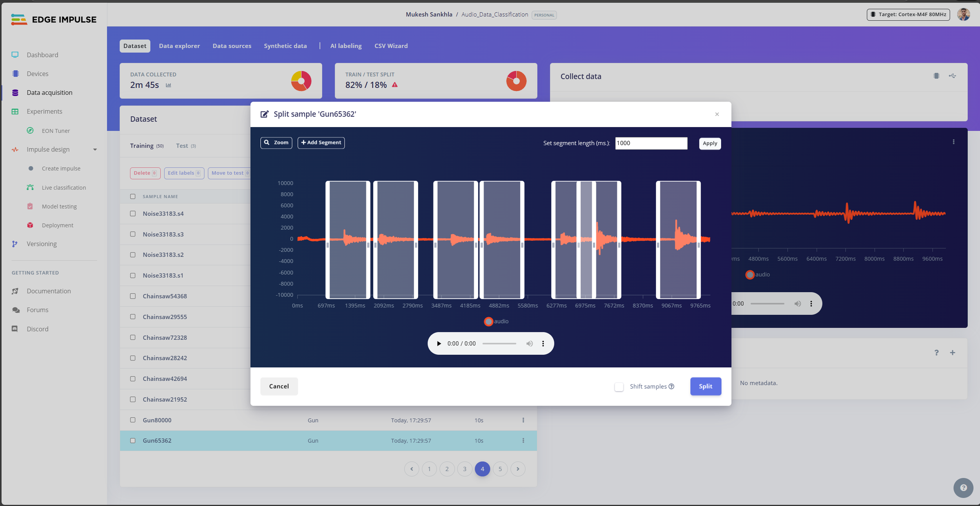The width and height of the screenshot is (980, 506).
Task: Tick the Chainsaw54368 sample checkbox
Action: pyautogui.click(x=133, y=296)
